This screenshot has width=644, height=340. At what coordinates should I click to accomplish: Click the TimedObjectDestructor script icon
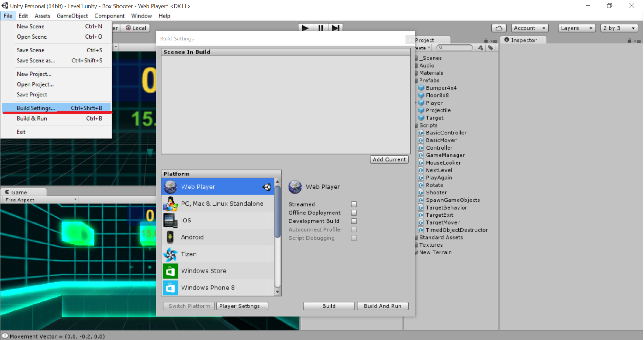[x=421, y=230]
